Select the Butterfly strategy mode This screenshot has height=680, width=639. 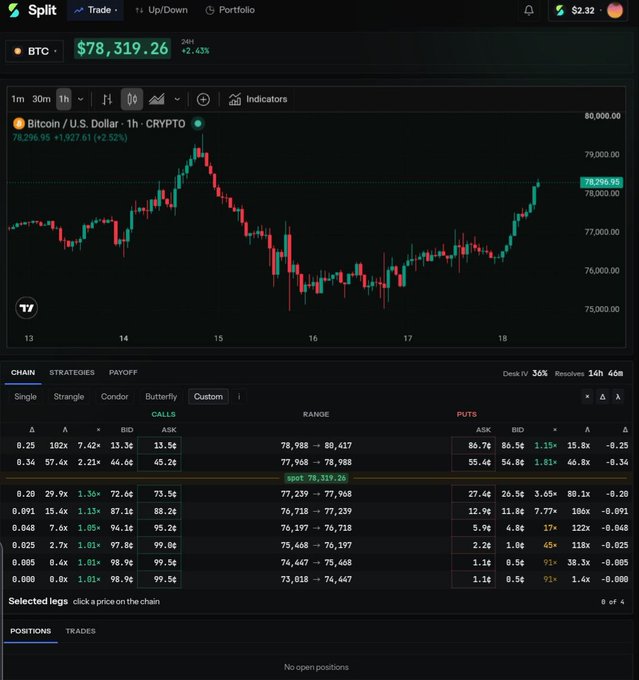[x=161, y=396]
